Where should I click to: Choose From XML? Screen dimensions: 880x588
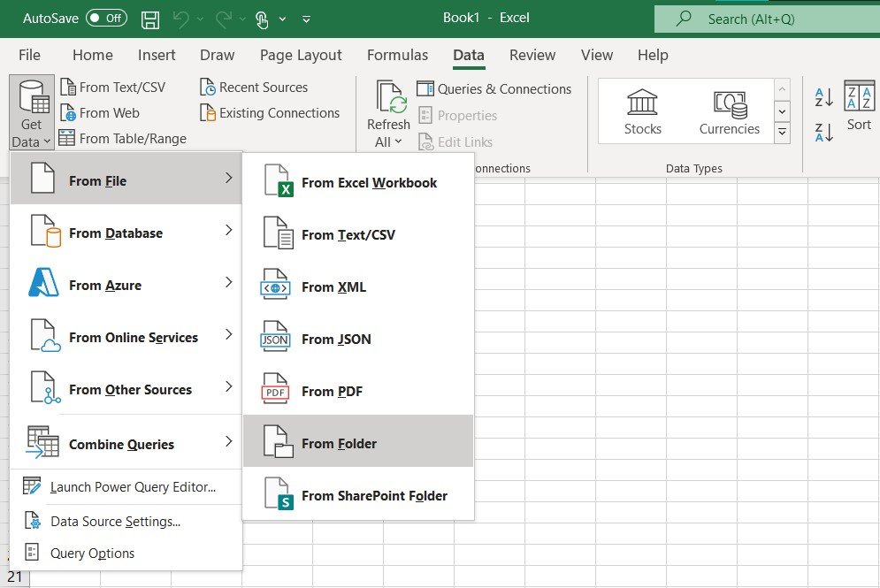[358, 286]
